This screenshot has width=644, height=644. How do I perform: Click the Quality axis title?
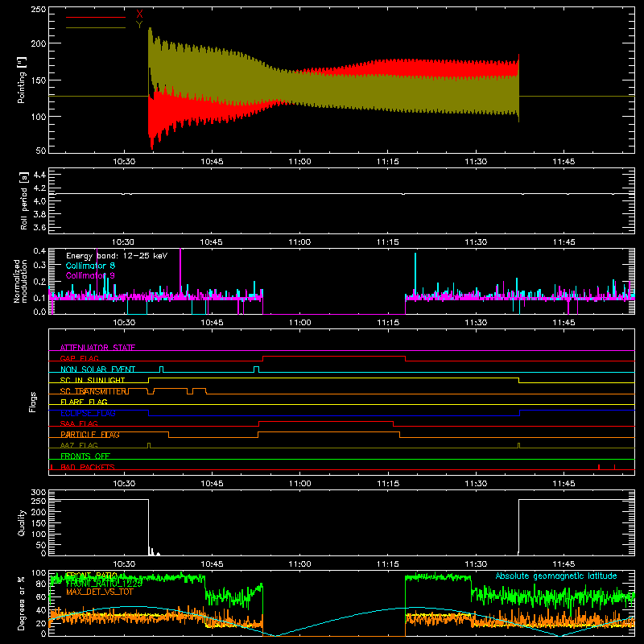point(22,522)
